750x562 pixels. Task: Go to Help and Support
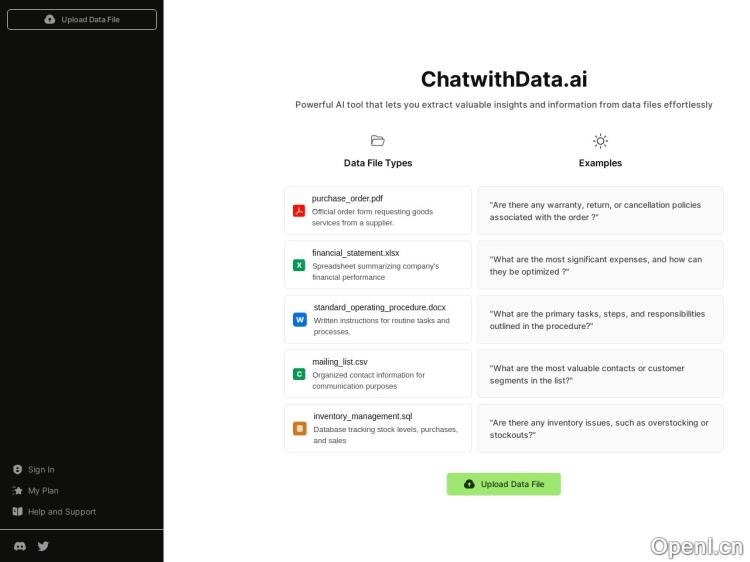pyautogui.click(x=61, y=511)
